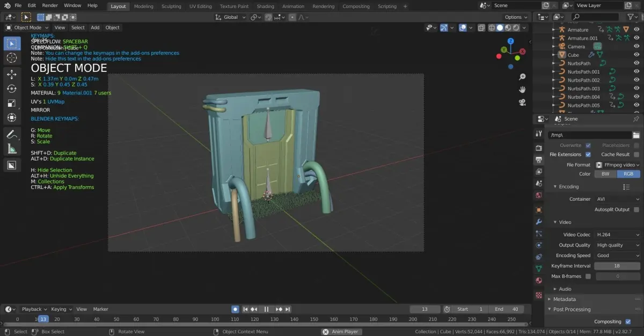Set color mode to BW
644x336 pixels.
pos(605,174)
